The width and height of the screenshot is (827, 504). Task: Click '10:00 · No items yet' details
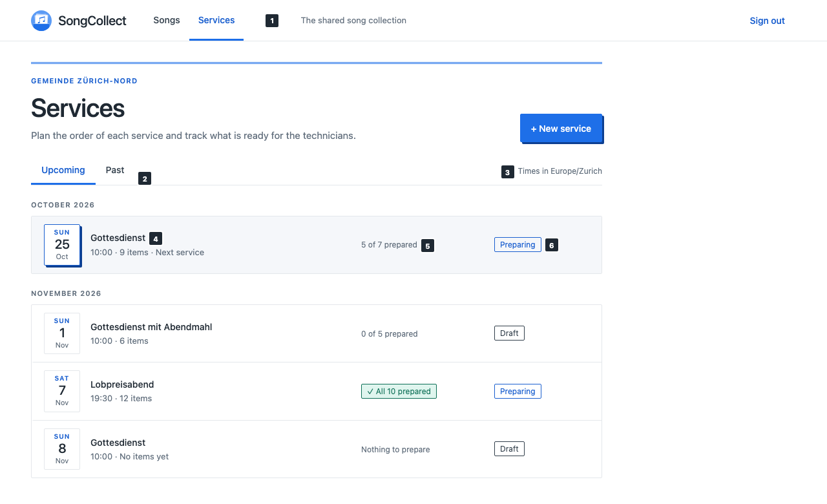tap(129, 457)
